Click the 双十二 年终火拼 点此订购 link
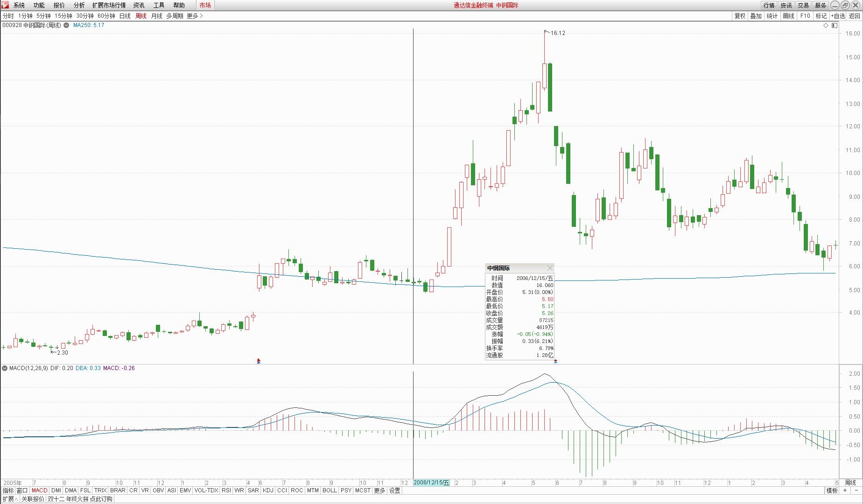Viewport: 863px width, 504px height. 80,499
